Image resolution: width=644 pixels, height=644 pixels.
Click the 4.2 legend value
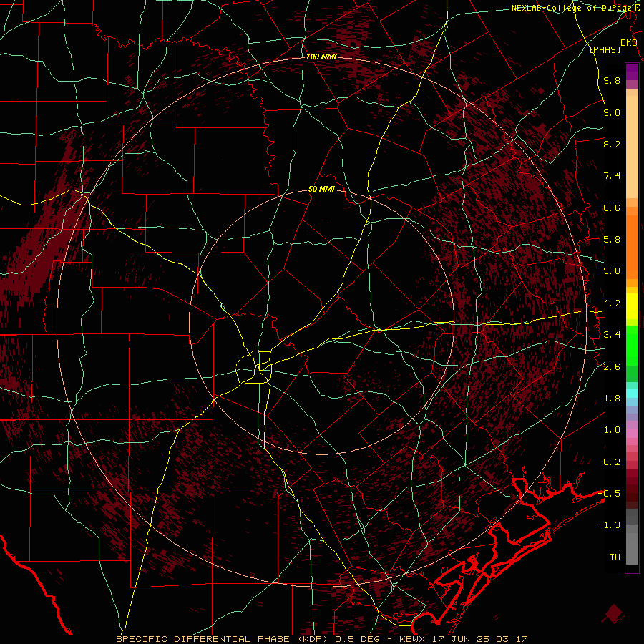pyautogui.click(x=612, y=303)
